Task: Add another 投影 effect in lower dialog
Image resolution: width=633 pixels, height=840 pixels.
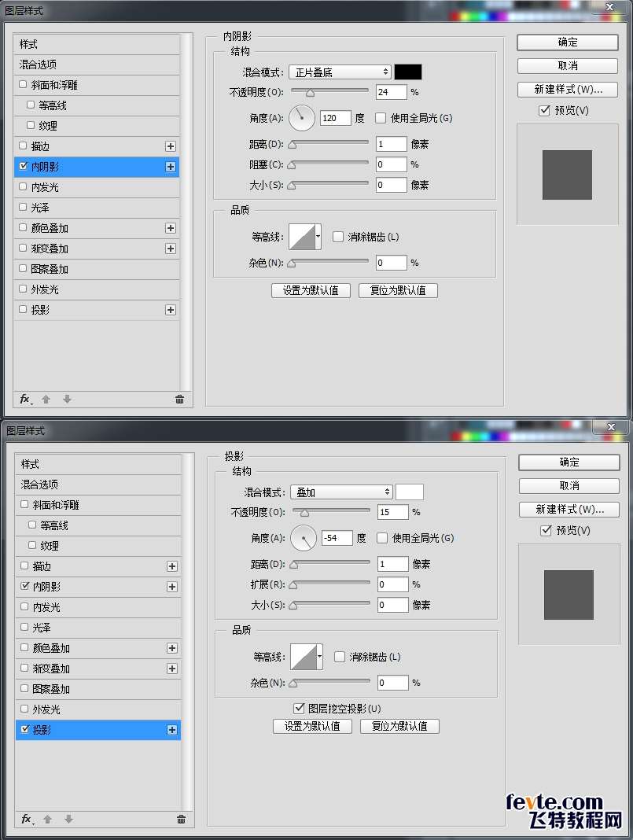Action: pos(172,730)
